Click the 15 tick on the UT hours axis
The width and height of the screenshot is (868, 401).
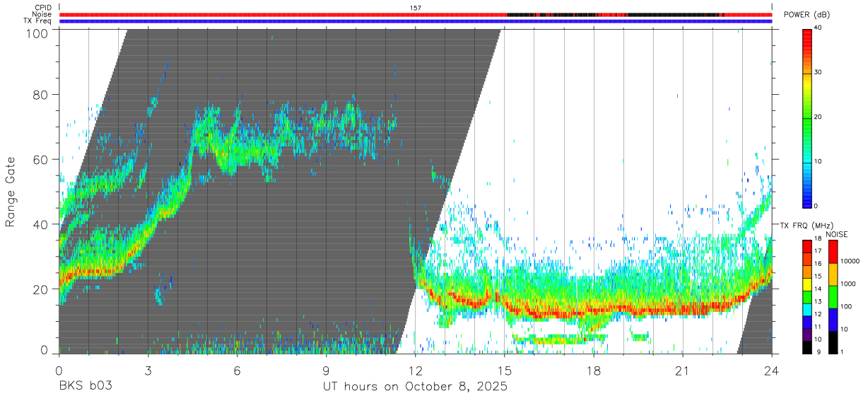pos(504,371)
